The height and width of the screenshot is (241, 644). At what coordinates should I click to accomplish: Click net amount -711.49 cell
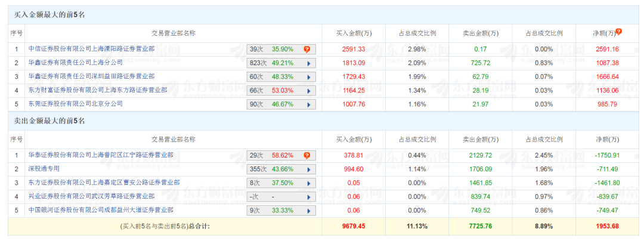[607, 169]
